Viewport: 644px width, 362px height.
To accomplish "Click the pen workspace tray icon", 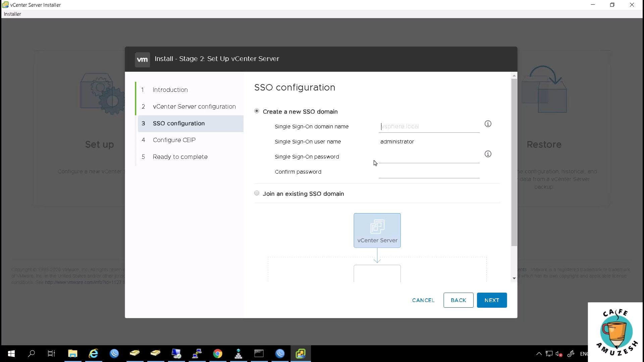I will pos(571,354).
